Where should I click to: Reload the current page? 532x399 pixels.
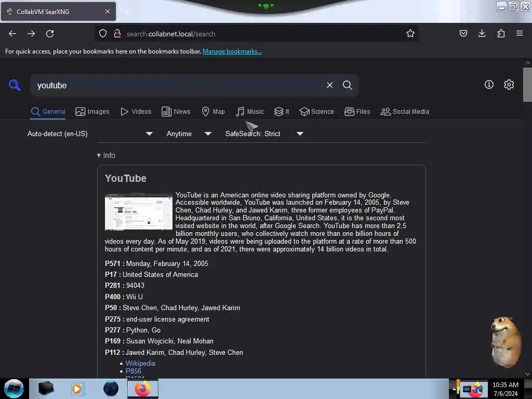[50, 34]
